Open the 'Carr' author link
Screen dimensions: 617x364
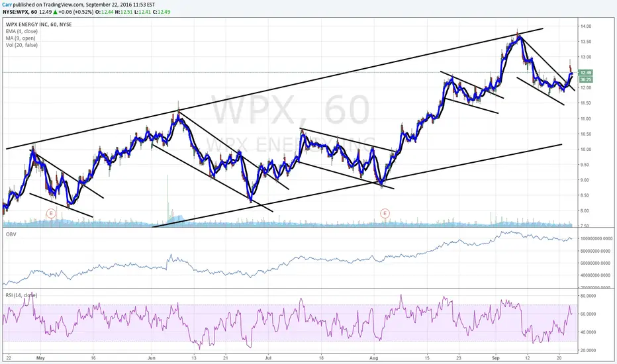[6, 5]
